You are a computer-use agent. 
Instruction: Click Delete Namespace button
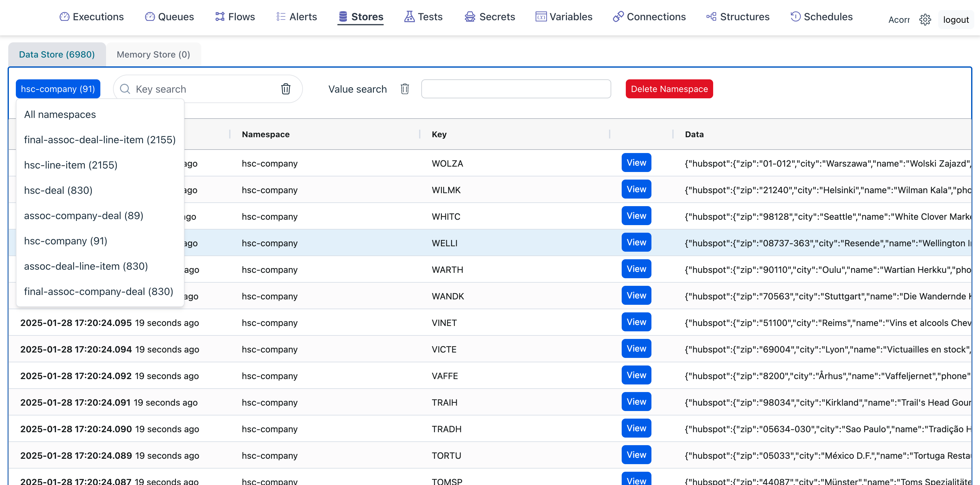pos(669,89)
